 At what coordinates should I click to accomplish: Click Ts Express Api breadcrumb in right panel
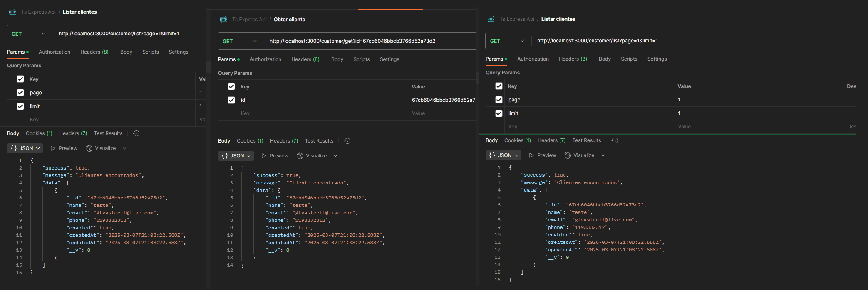point(517,19)
